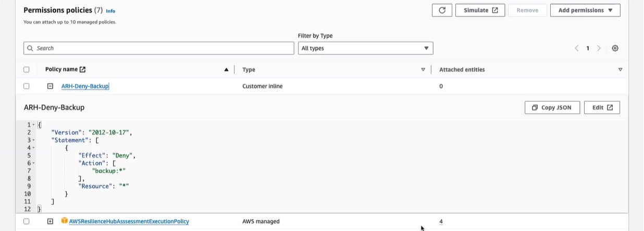Collapse the ARH-Deny-Backup policy row
This screenshot has height=231, width=644.
[50, 86]
